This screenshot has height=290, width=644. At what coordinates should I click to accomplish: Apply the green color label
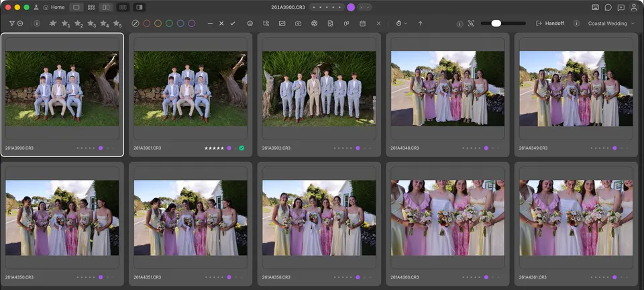tap(169, 23)
